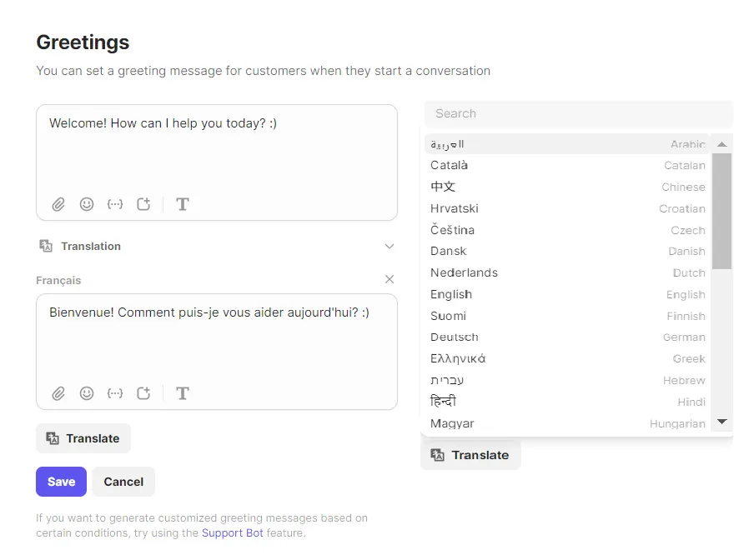
Task: Open emoji picker in the welcome message box
Action: pyautogui.click(x=87, y=204)
